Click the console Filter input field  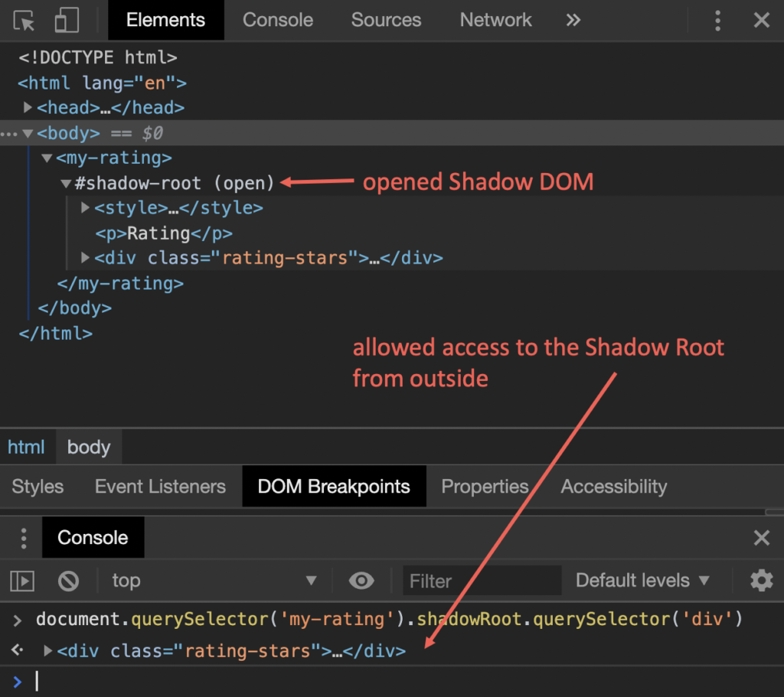tap(481, 581)
